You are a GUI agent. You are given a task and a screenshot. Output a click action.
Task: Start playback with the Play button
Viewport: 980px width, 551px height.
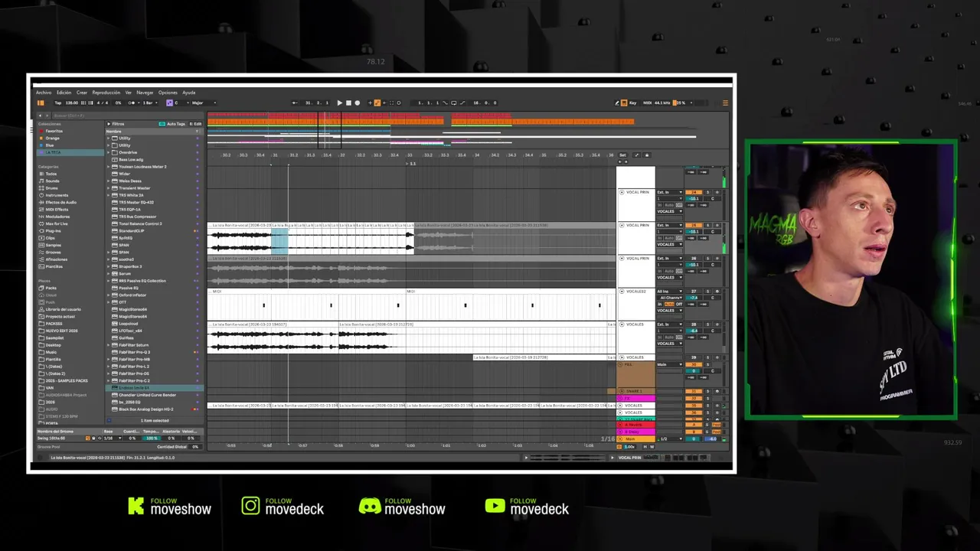tap(339, 103)
